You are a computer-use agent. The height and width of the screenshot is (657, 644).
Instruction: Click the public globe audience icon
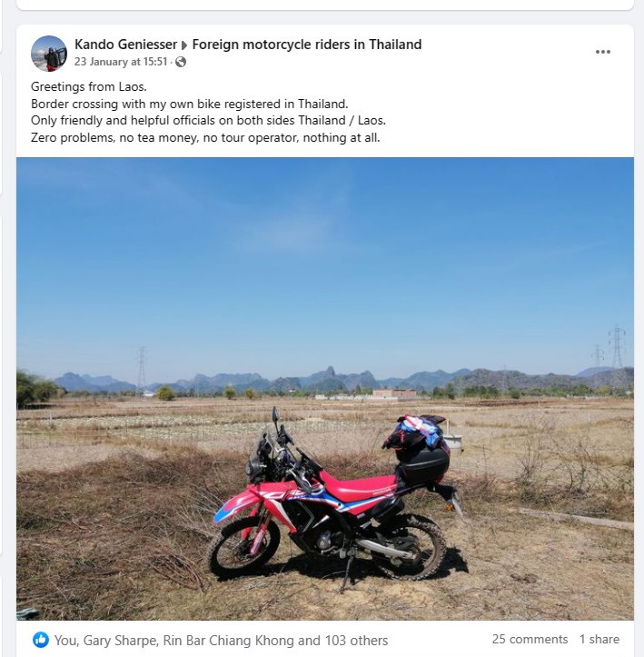[x=181, y=62]
